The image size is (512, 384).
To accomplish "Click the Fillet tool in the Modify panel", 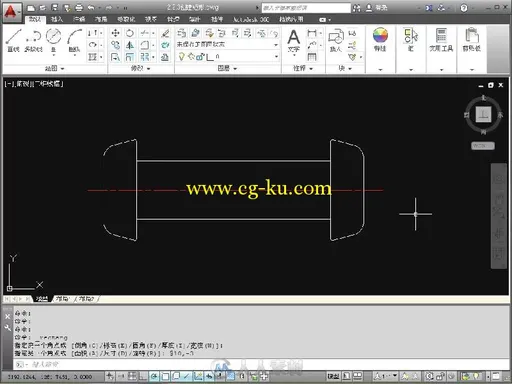I will click(144, 45).
